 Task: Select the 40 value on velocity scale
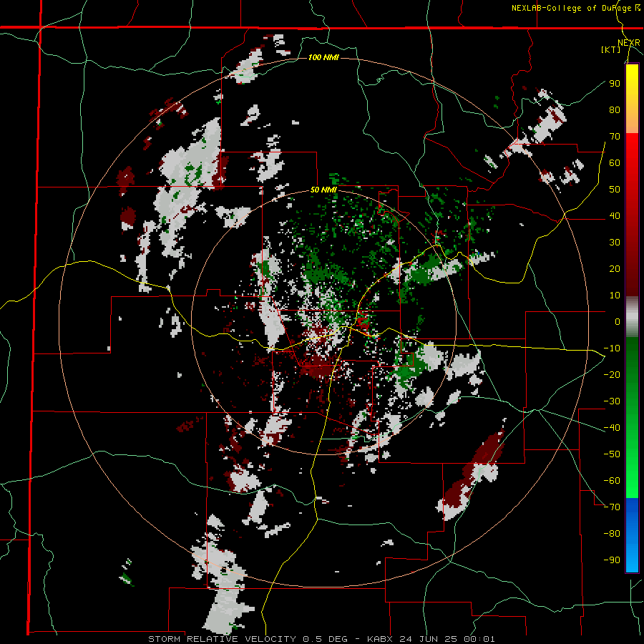coord(615,216)
